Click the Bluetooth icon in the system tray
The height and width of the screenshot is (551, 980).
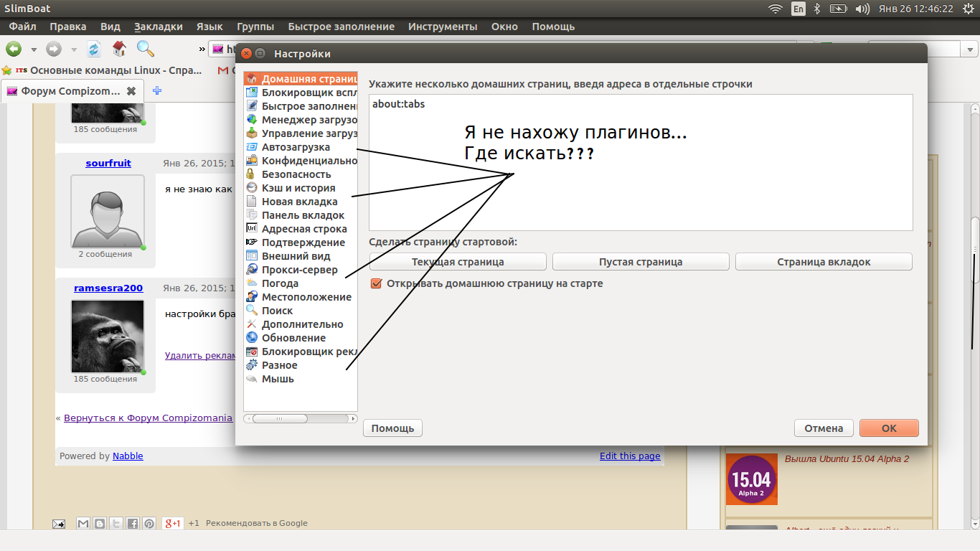click(816, 9)
